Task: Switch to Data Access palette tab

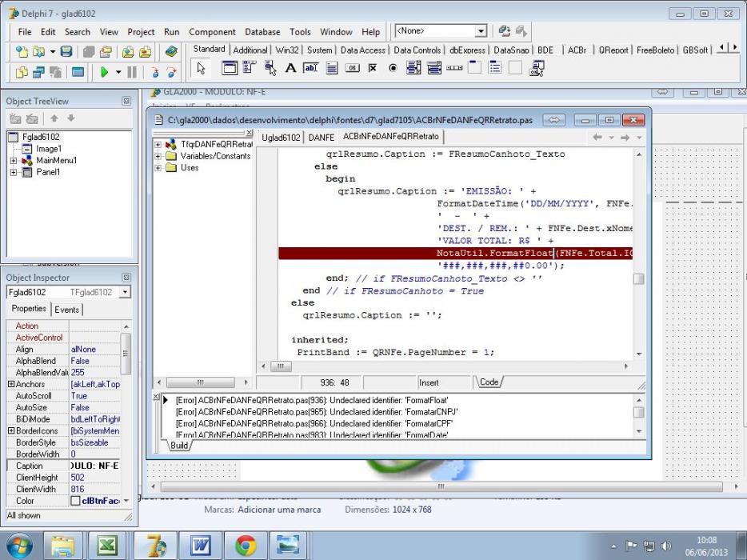Action: pos(362,50)
